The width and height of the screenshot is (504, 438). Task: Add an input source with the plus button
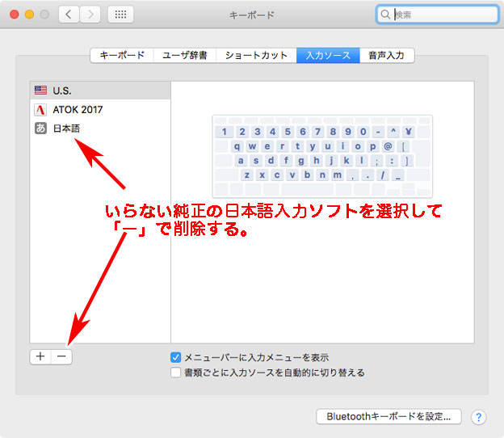point(40,356)
